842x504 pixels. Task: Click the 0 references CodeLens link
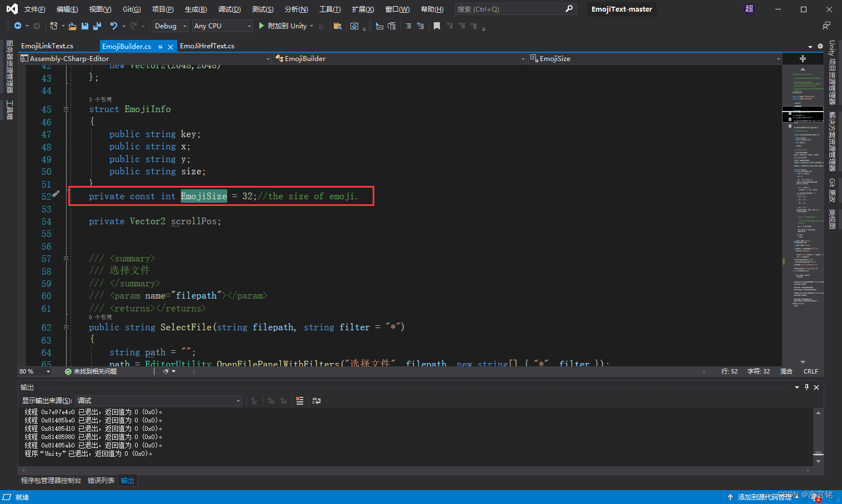[101, 317]
